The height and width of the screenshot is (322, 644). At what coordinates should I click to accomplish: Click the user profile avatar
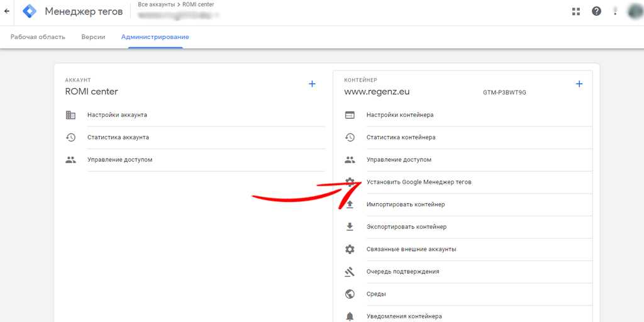tap(634, 11)
